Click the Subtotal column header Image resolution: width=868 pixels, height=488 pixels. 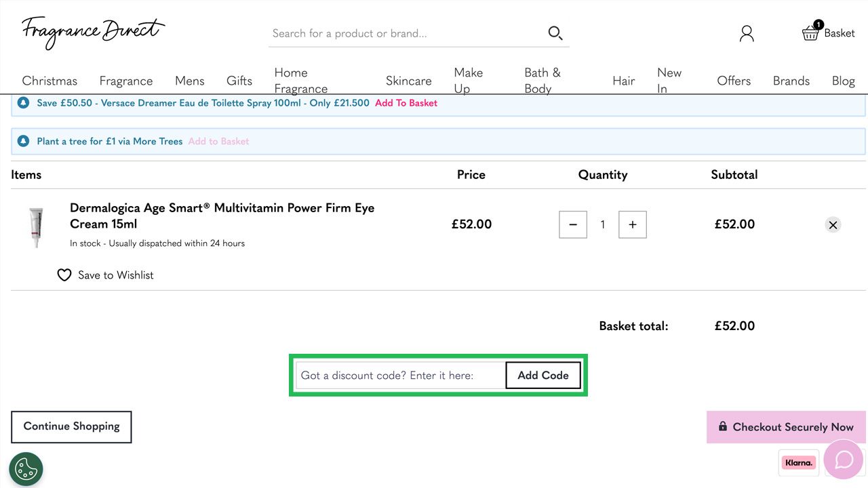pos(734,175)
